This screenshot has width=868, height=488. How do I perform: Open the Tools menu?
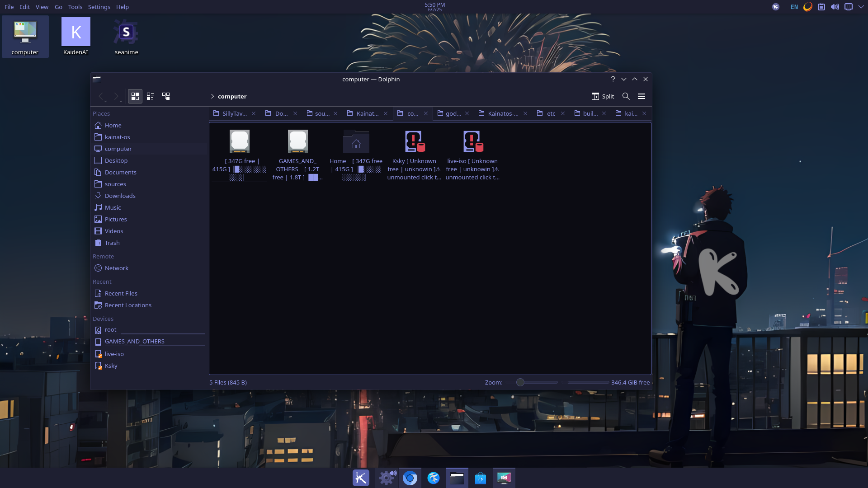pos(75,7)
